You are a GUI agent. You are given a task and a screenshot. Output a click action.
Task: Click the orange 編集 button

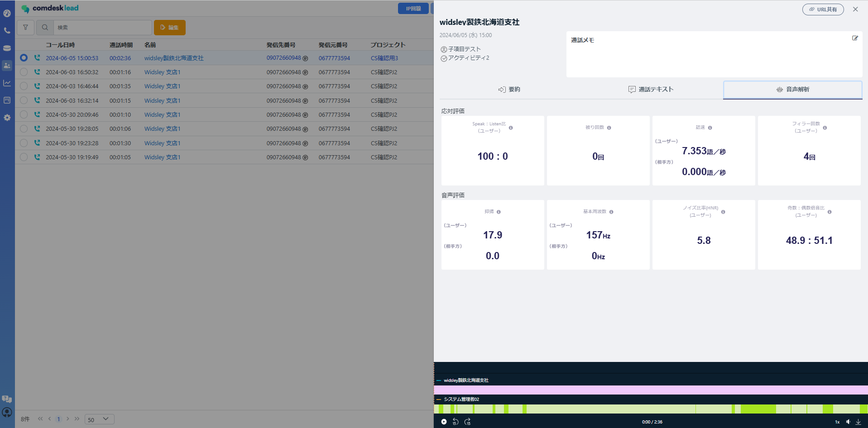click(x=169, y=28)
